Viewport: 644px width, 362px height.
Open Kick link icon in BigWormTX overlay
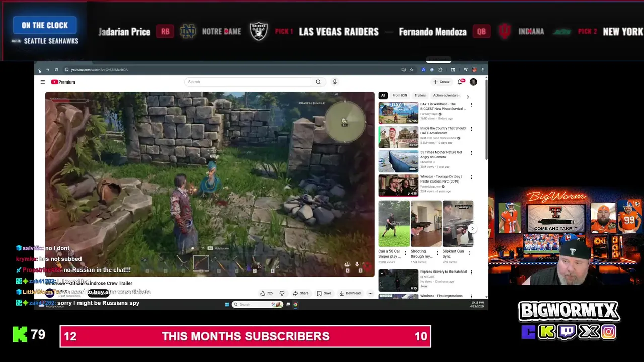[x=547, y=332]
